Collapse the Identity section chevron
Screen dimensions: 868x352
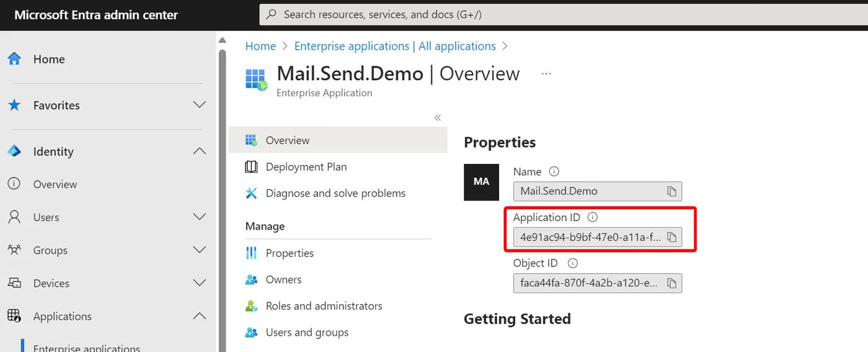[x=200, y=151]
